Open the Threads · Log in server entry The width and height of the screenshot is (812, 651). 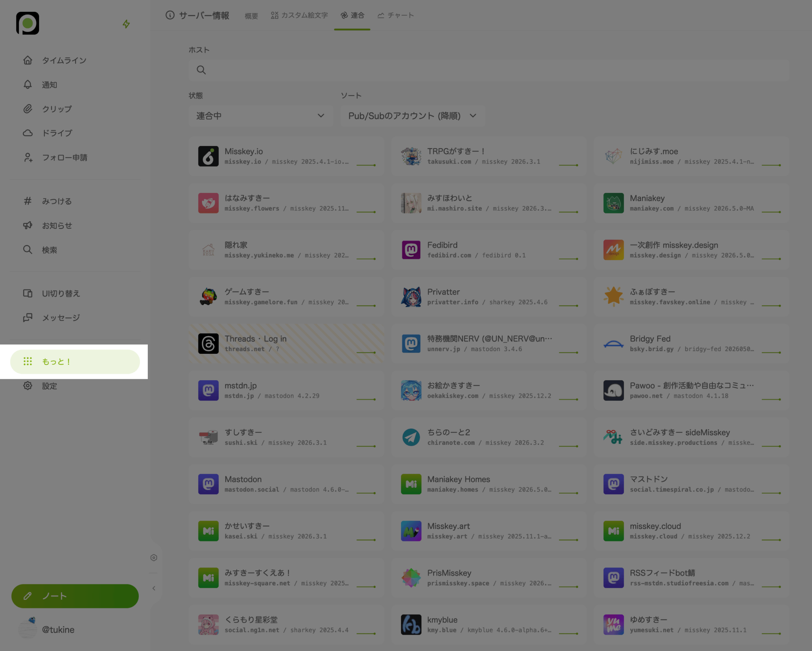click(286, 344)
